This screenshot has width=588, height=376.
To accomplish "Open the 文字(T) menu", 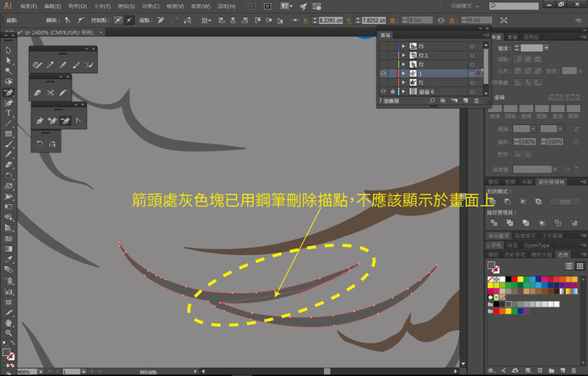I will 101,6.
